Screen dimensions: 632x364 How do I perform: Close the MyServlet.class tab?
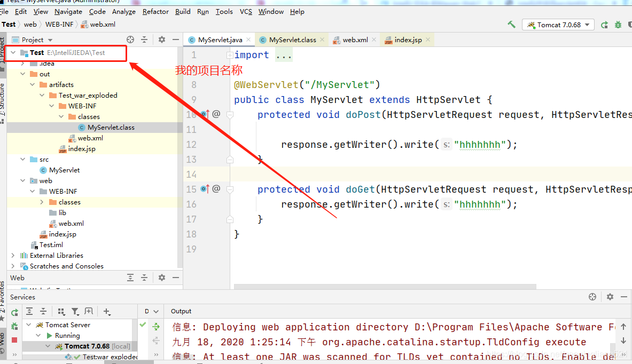(x=322, y=39)
